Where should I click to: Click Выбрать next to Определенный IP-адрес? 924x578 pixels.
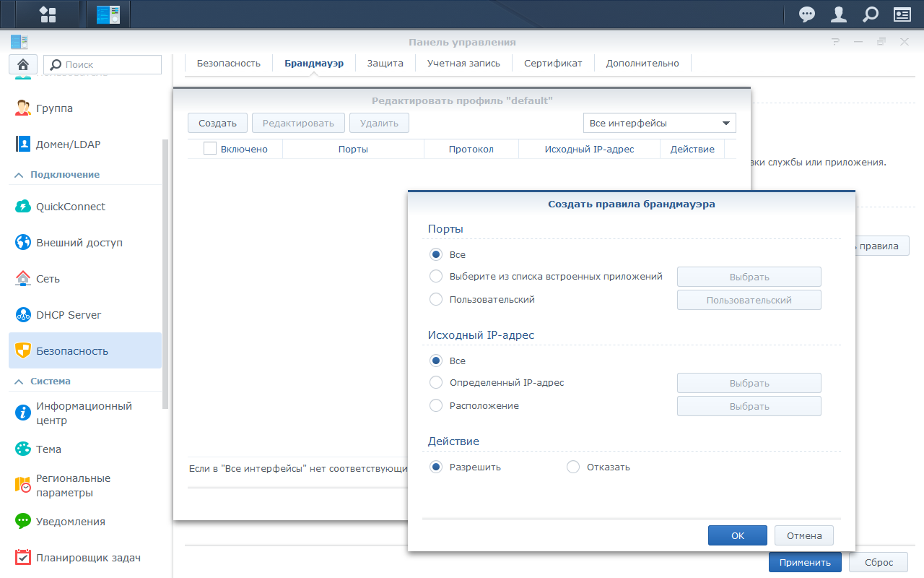click(749, 383)
